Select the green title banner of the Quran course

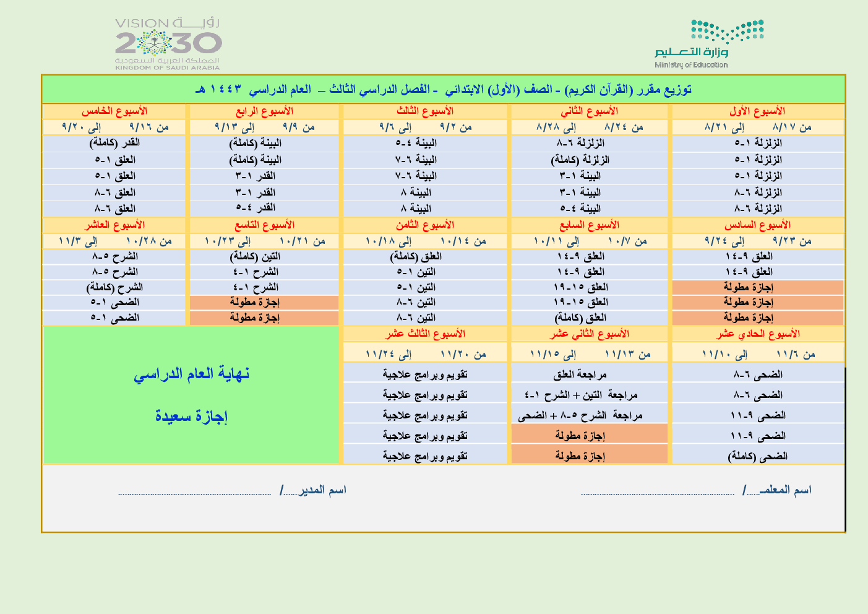(443, 90)
